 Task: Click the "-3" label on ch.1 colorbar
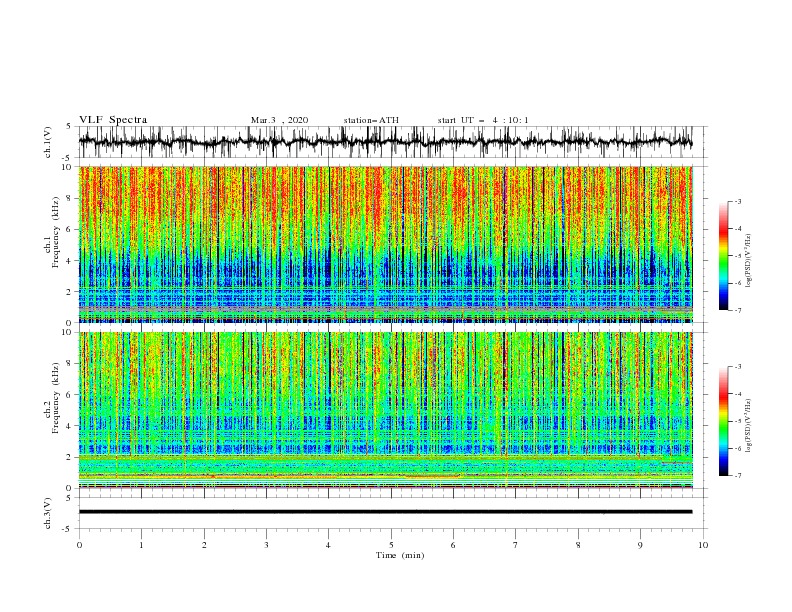pos(738,201)
